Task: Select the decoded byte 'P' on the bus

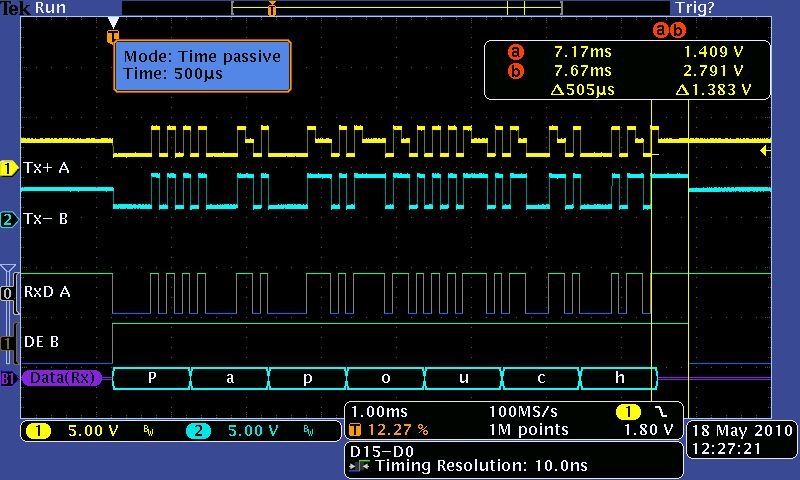Action: (x=152, y=378)
